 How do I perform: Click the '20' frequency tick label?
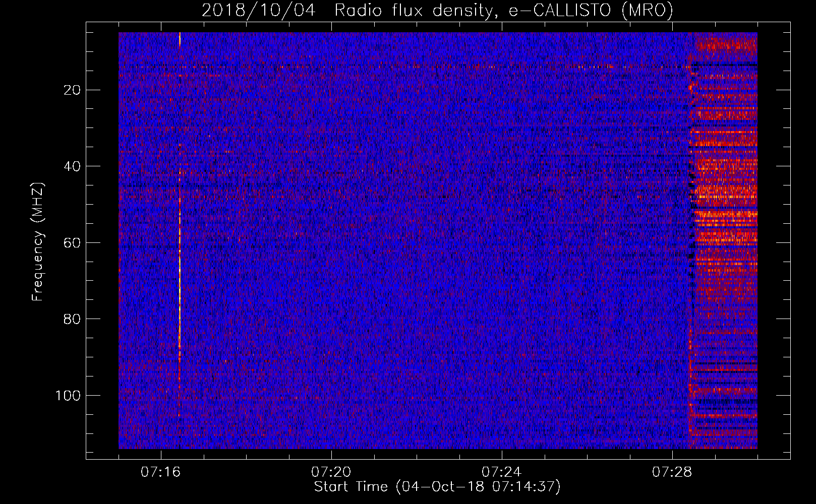click(73, 90)
